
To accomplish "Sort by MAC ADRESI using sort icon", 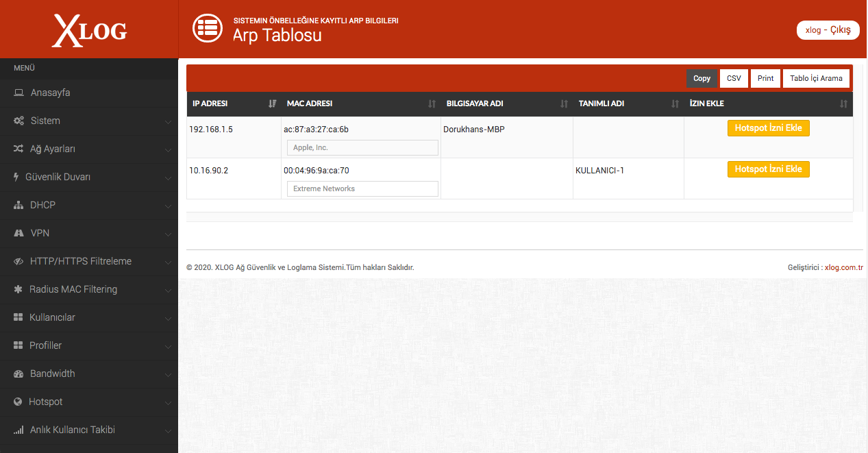I will 432,103.
